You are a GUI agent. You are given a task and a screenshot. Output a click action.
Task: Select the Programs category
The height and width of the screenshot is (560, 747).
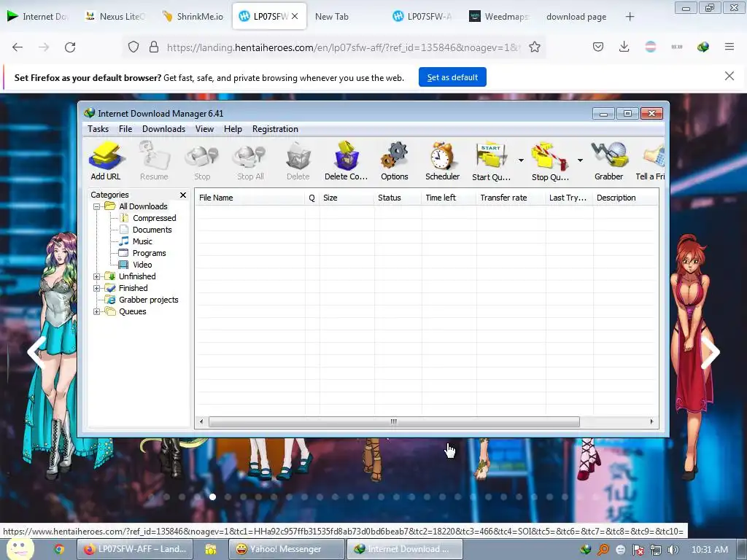(x=149, y=253)
